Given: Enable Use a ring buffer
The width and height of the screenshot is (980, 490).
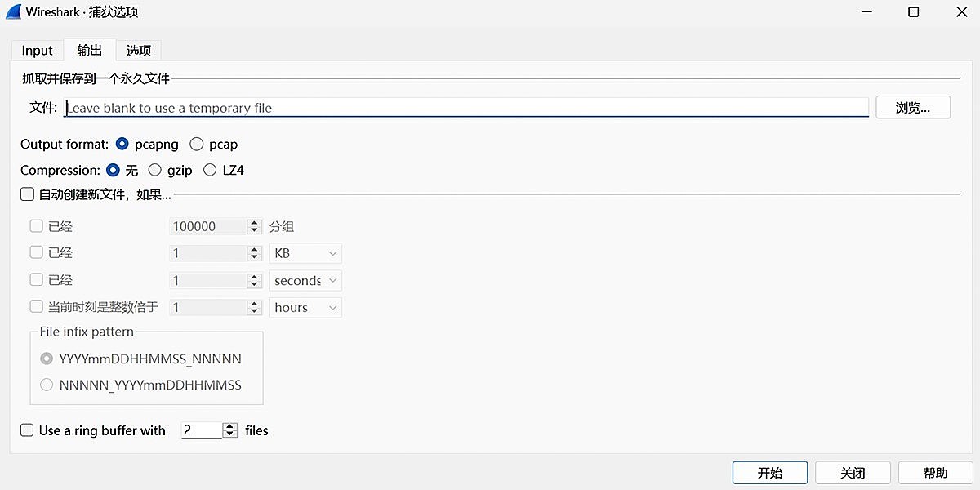Looking at the screenshot, I should point(27,430).
